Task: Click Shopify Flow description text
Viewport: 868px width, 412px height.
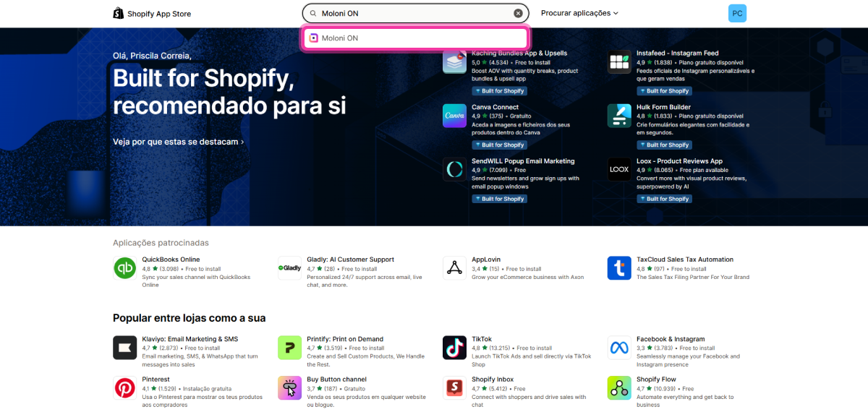Action: [685, 400]
